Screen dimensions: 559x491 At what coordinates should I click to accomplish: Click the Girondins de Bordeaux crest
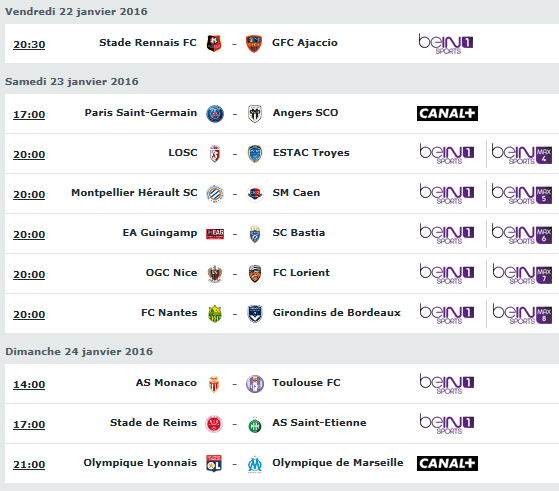tap(255, 314)
